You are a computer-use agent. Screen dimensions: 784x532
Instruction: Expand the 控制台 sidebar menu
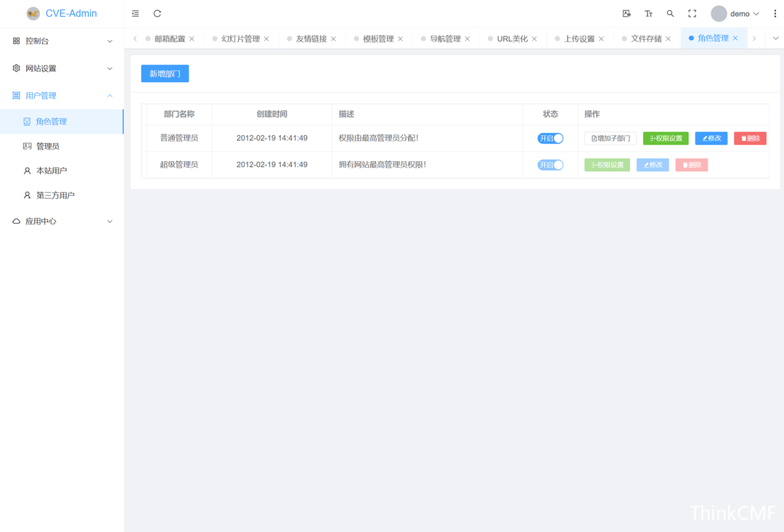point(62,41)
